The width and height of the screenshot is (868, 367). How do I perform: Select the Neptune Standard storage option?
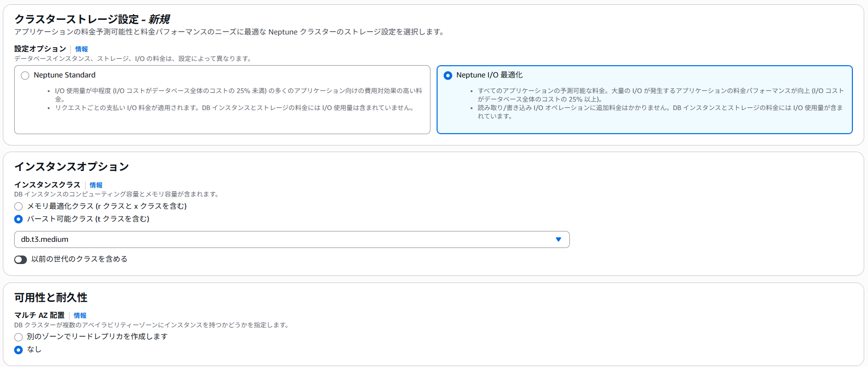[25, 76]
